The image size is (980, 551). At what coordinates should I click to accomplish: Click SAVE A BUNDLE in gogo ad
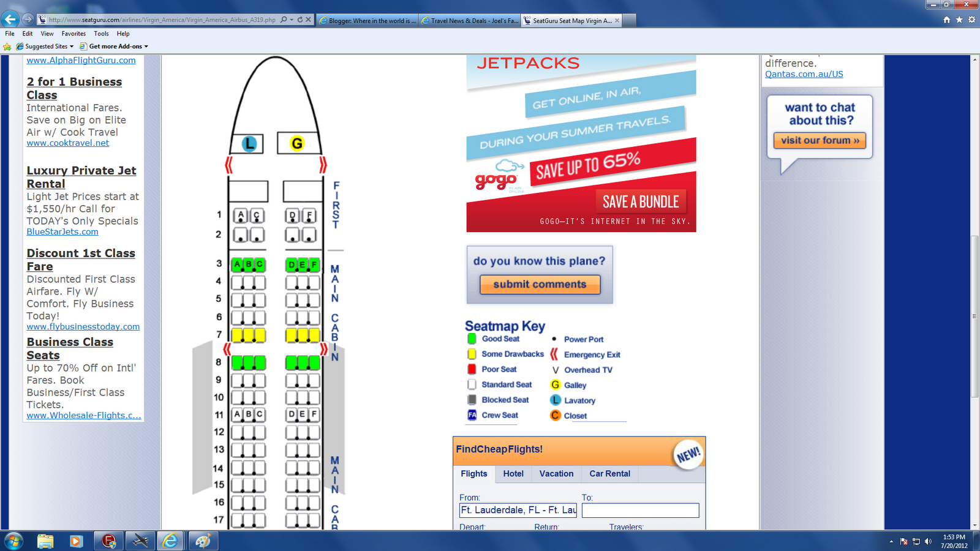[x=641, y=202]
